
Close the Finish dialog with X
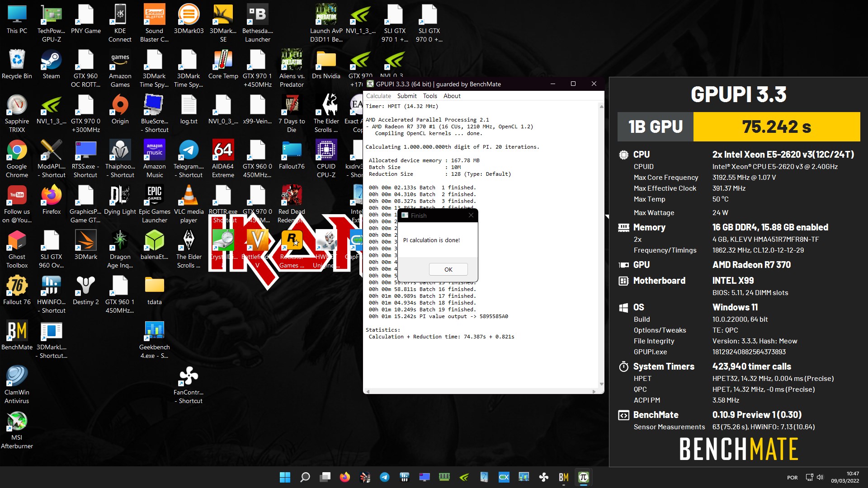click(x=471, y=215)
